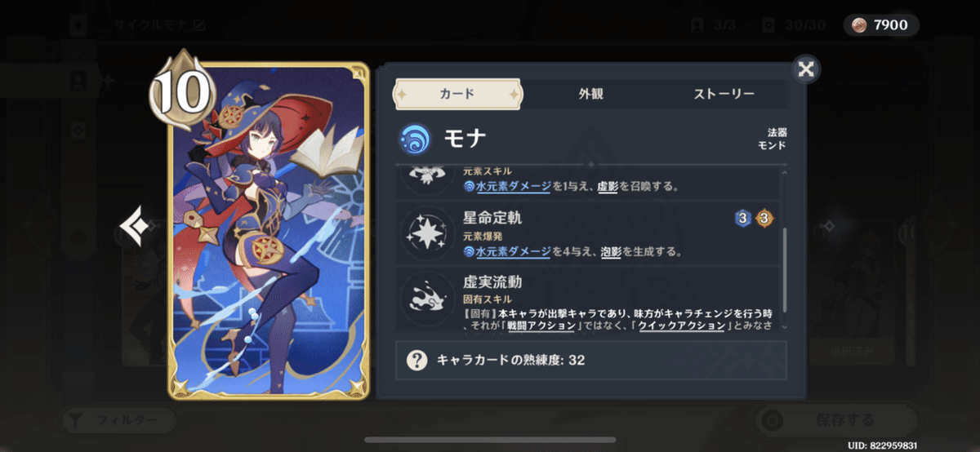Image resolution: width=980 pixels, height=452 pixels.
Task: Close the card detail panel
Action: [805, 69]
